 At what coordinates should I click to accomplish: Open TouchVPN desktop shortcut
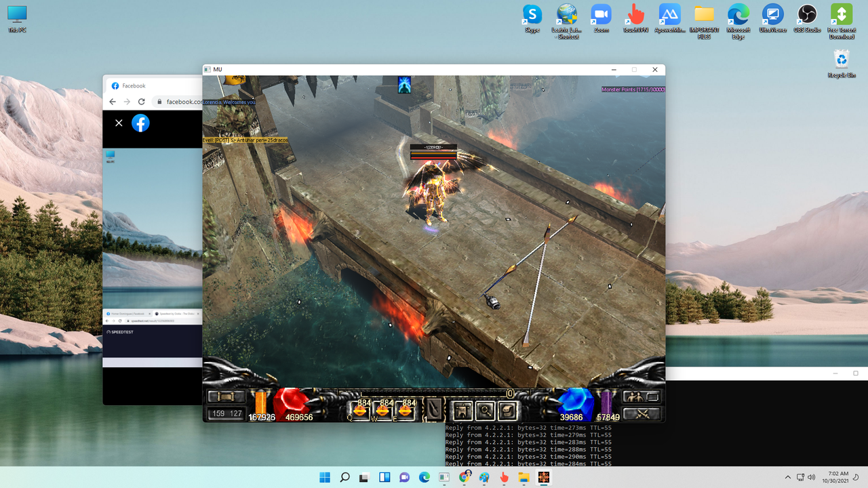[635, 18]
